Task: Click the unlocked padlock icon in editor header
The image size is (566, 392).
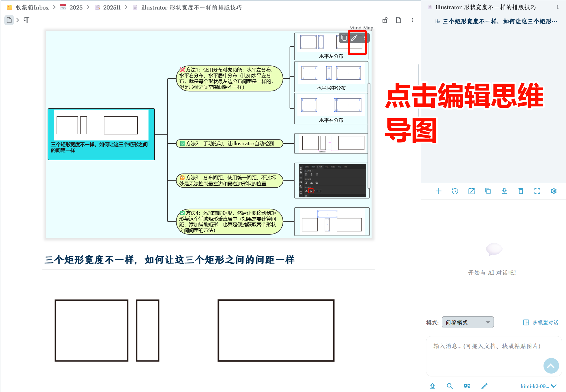Action: click(x=385, y=20)
